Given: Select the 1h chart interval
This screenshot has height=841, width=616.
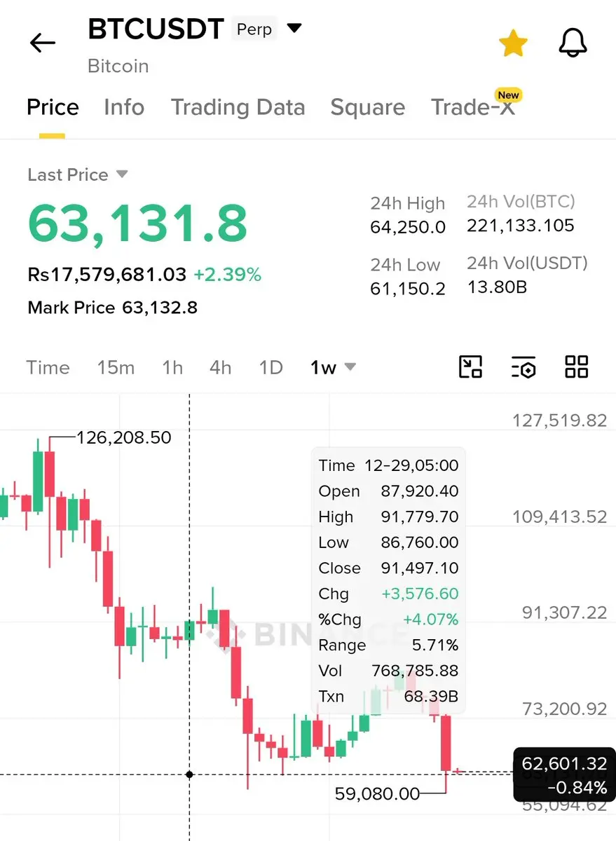Looking at the screenshot, I should point(172,367).
